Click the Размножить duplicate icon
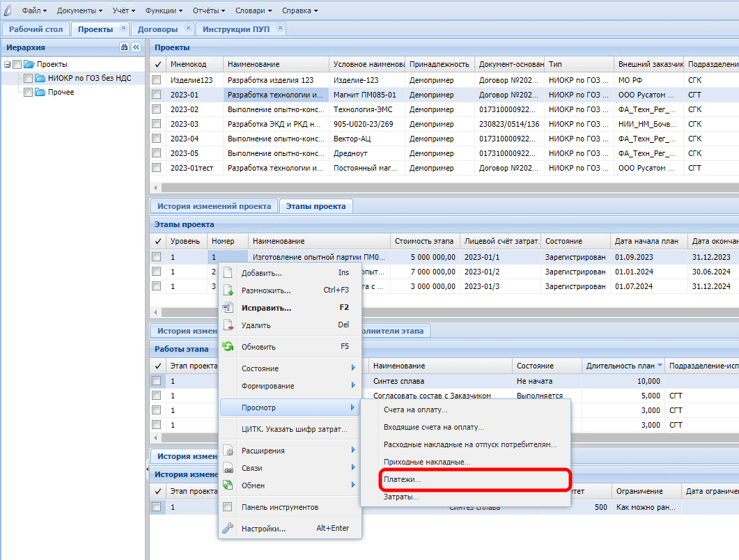This screenshot has height=560, width=739. [228, 290]
